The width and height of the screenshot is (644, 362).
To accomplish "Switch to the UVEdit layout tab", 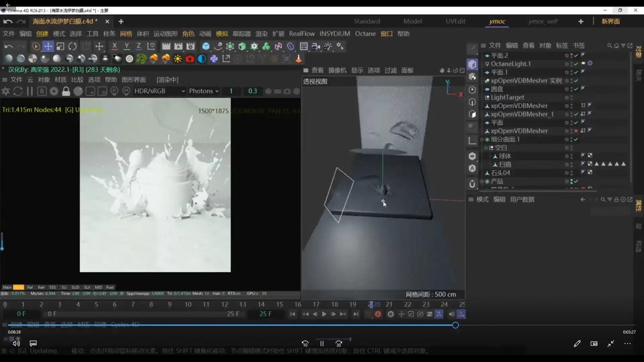I will pyautogui.click(x=455, y=21).
